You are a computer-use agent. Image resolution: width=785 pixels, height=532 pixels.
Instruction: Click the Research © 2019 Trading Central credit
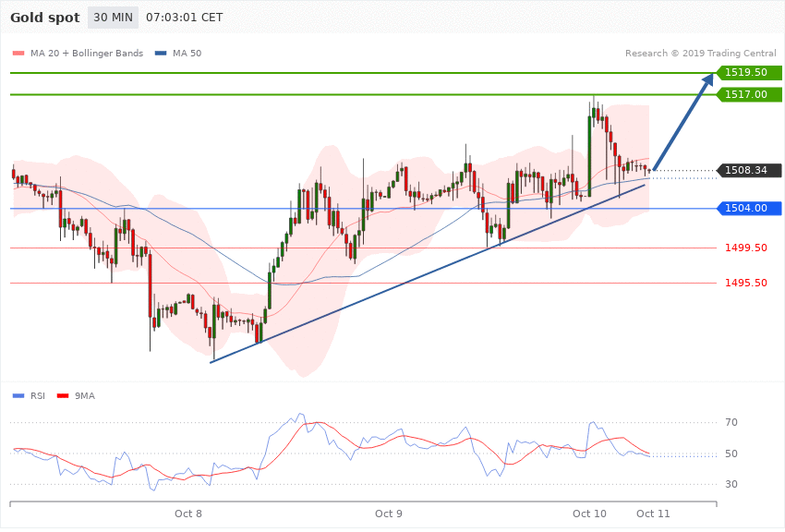tap(700, 53)
